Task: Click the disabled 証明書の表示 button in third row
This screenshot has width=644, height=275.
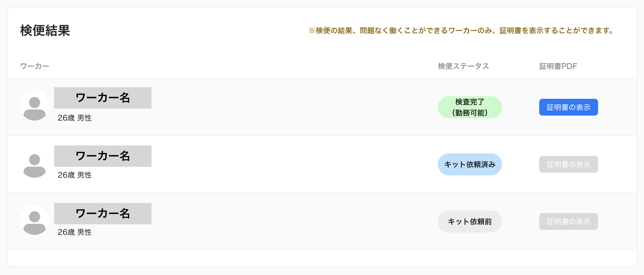Action: (568, 222)
